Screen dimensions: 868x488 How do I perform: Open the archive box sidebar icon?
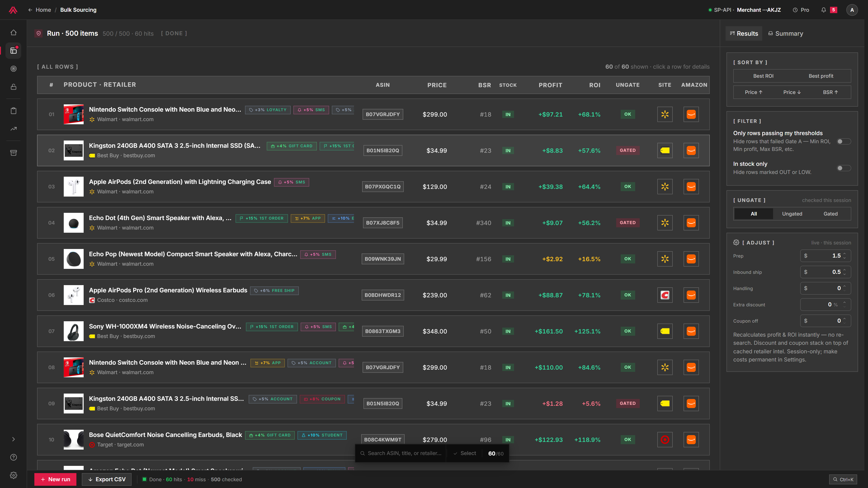(x=14, y=153)
